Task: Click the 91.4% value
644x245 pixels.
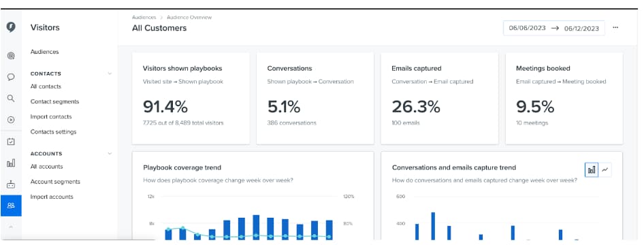Action: (x=165, y=107)
